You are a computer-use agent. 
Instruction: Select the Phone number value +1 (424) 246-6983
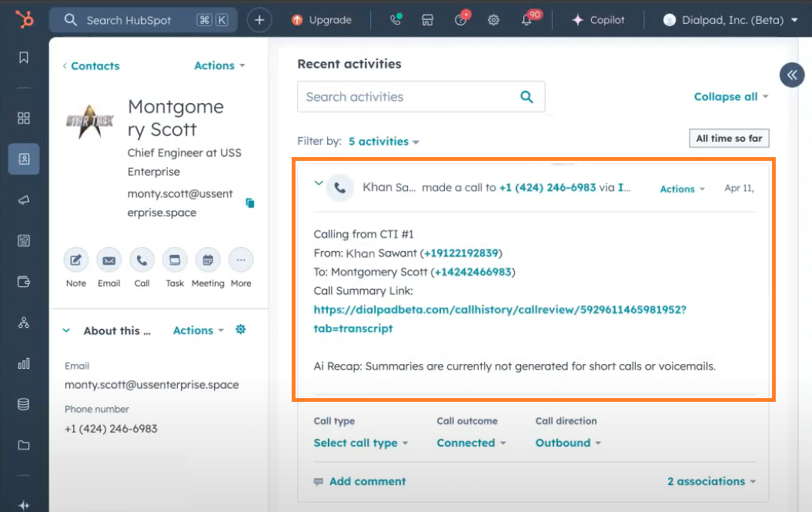point(111,429)
